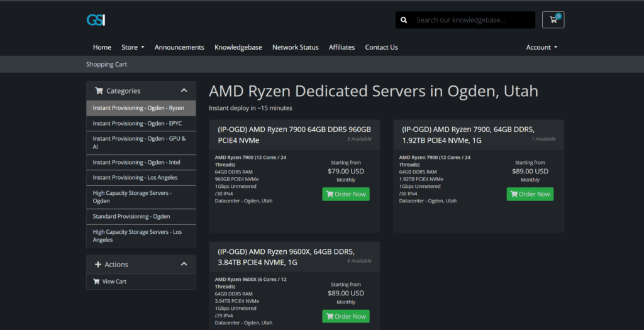Click the Ryzen 9600X 3.84TB product title
The image size is (644, 330).
click(x=286, y=257)
